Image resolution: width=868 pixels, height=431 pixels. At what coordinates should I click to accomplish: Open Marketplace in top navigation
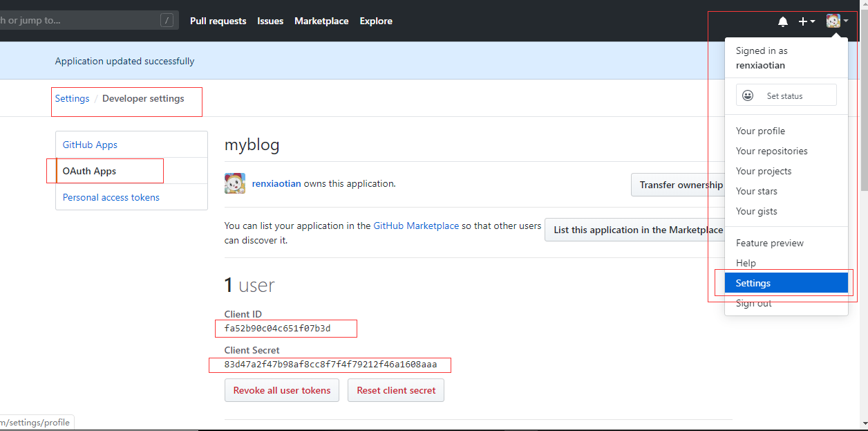(321, 21)
